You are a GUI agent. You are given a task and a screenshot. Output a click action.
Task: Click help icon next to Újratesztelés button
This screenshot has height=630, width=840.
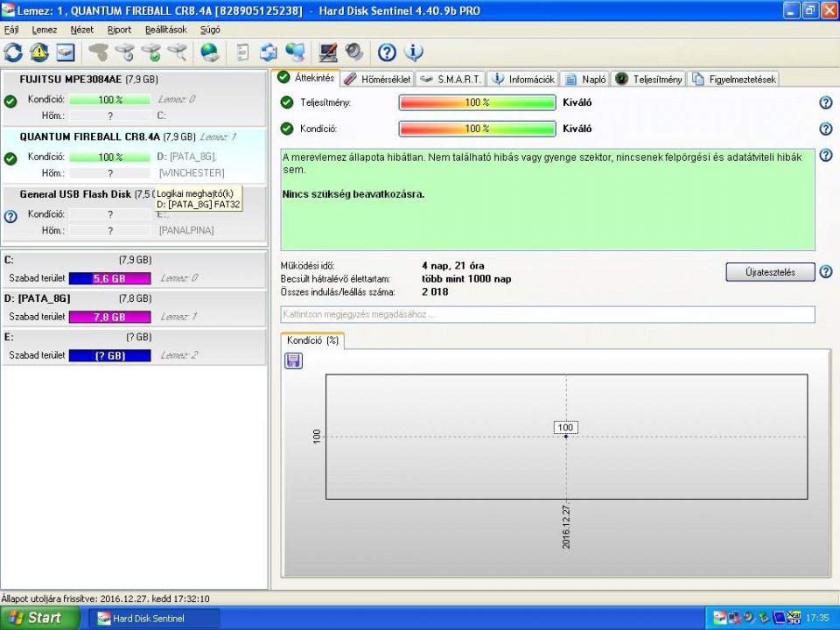[825, 271]
